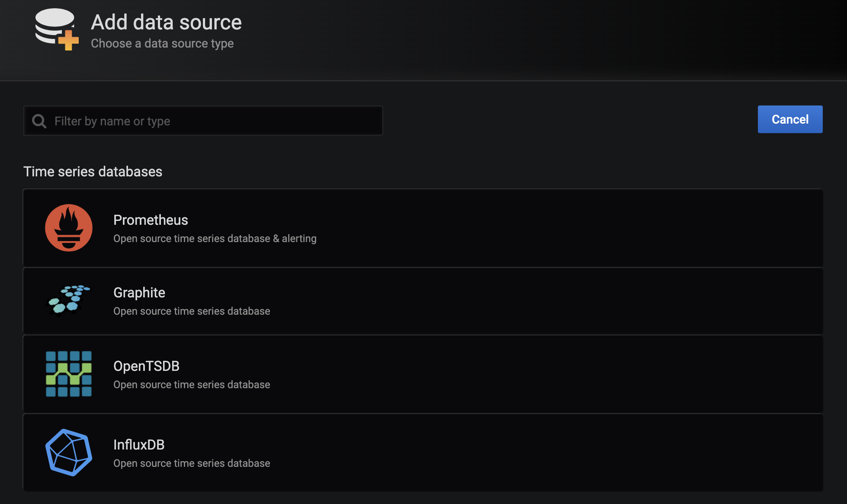Click Prometheus description about alerting
Screen dimensions: 847x504
pyautogui.click(x=215, y=239)
